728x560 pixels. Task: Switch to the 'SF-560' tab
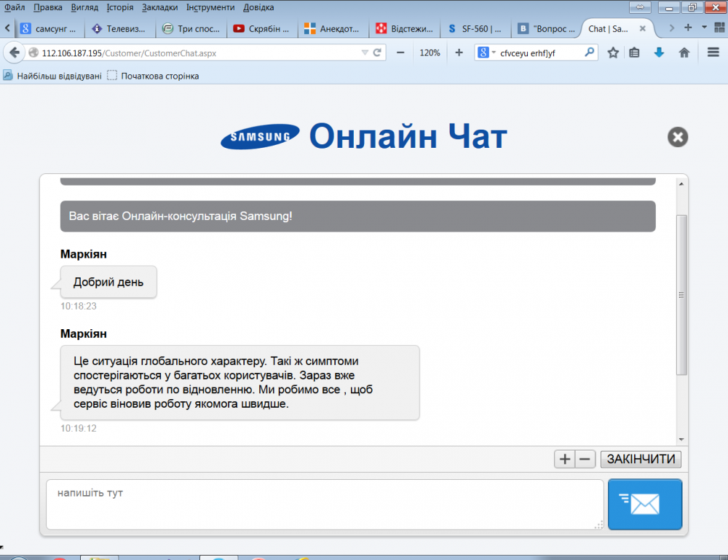(475, 28)
